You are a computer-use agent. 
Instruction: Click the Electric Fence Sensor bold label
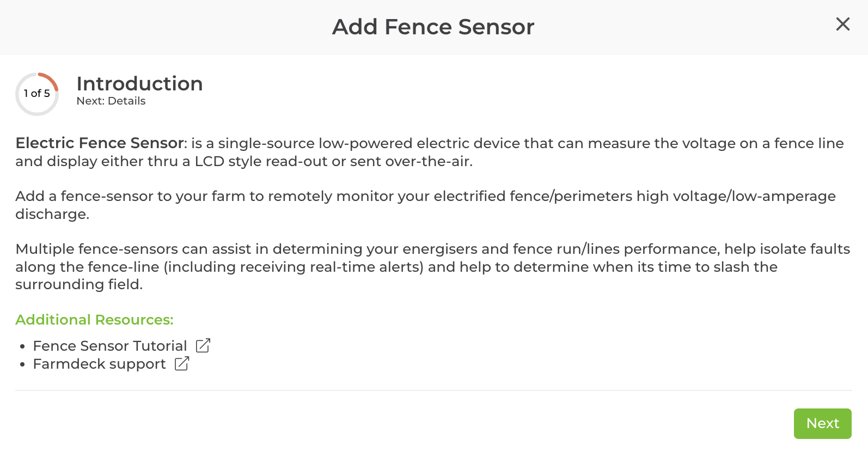tap(98, 143)
